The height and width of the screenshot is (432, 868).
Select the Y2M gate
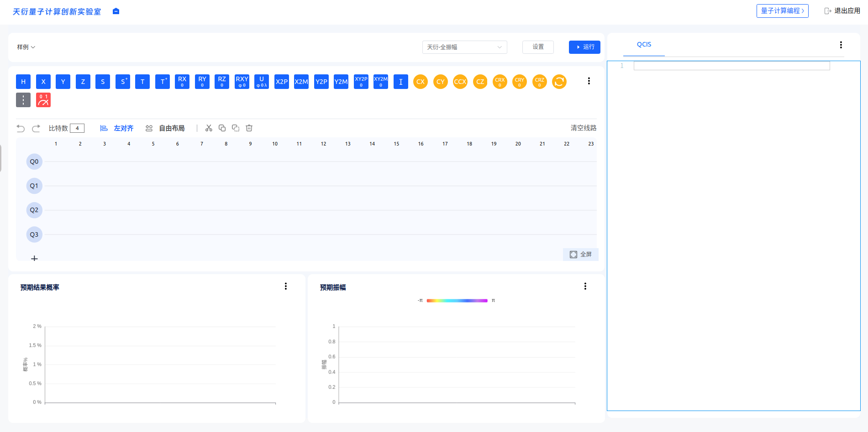341,82
